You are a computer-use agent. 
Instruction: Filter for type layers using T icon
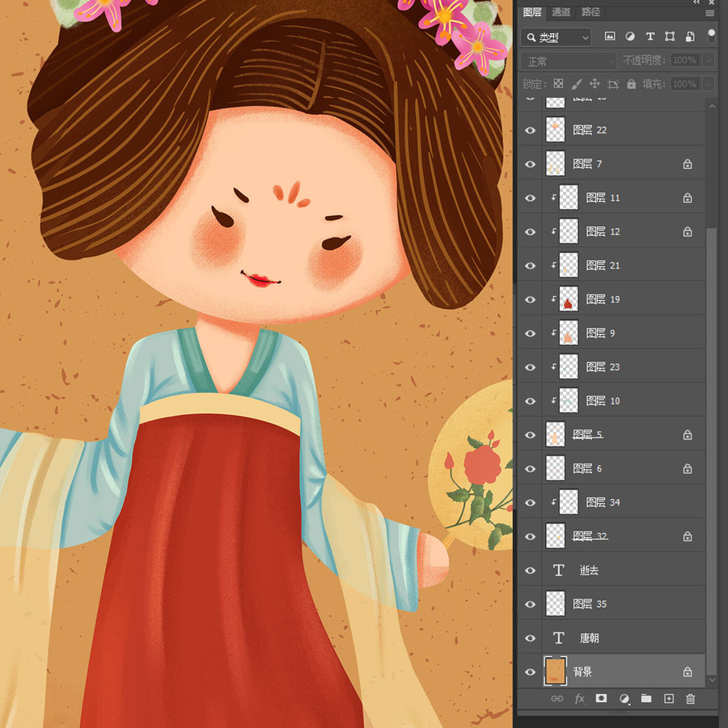point(650,36)
